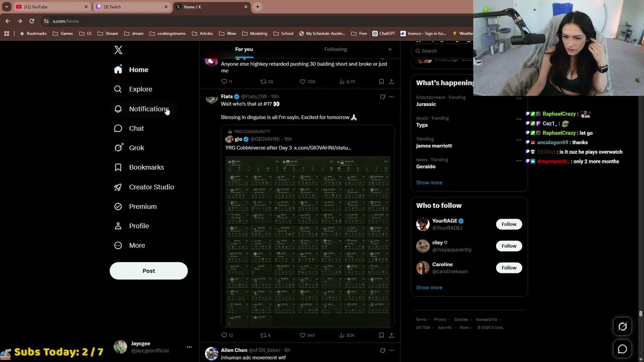View analytics for the 8.7K views tweet
Viewport: 644px width, 362px height.
342,81
